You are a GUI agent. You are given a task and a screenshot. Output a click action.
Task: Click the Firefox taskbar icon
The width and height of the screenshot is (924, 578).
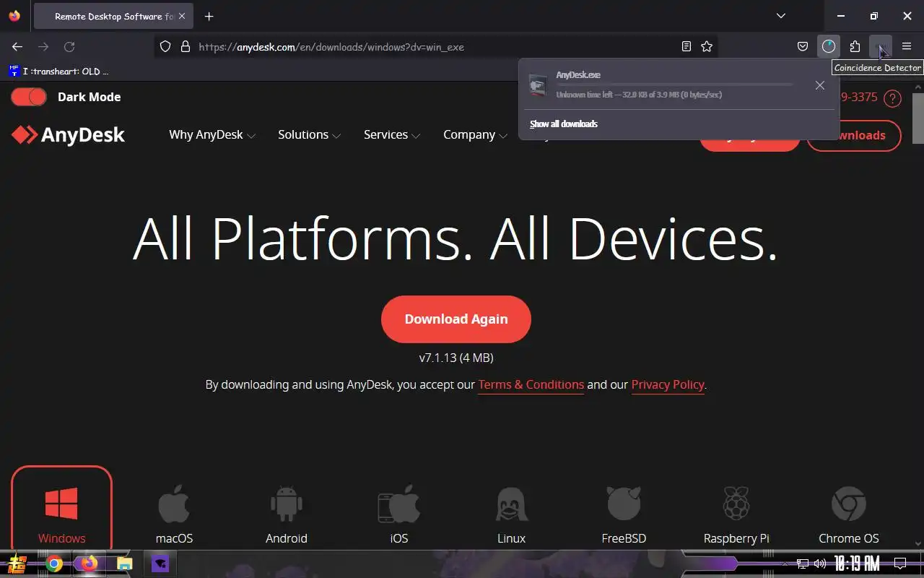(x=90, y=564)
